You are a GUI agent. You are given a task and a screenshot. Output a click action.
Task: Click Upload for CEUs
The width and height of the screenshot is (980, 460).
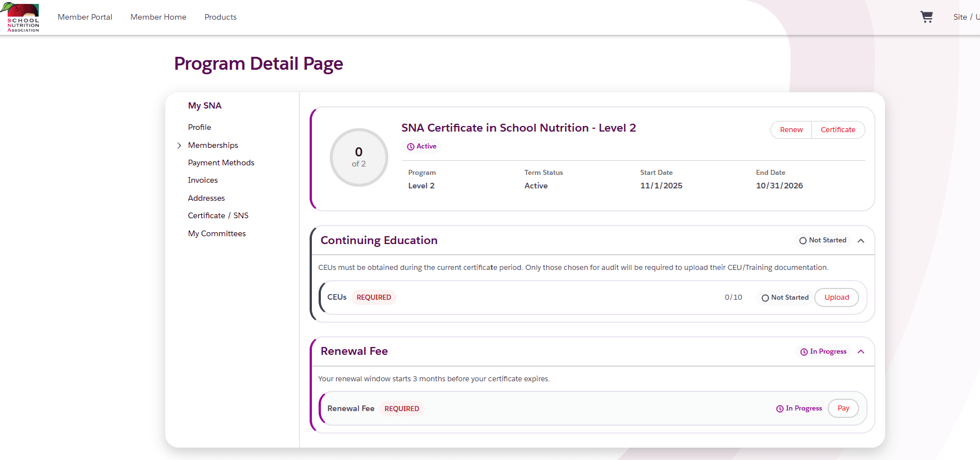(837, 297)
